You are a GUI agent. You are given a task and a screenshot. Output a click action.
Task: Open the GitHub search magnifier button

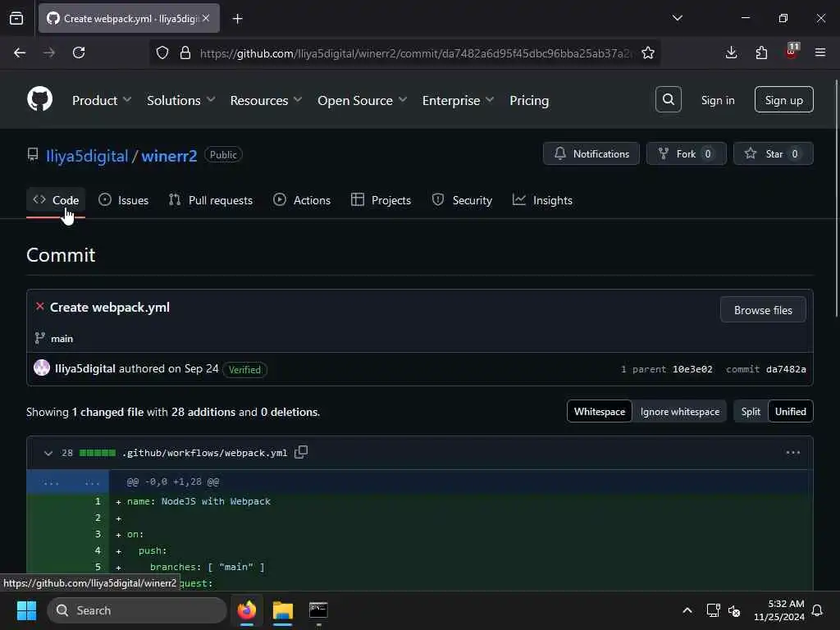click(x=668, y=99)
